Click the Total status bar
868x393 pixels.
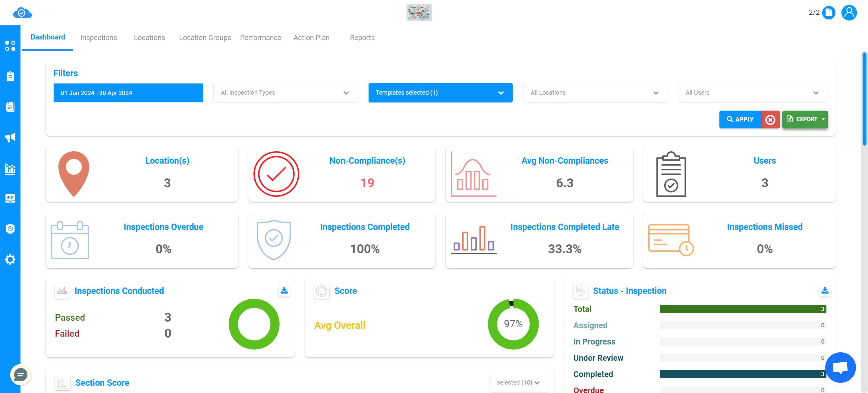(743, 309)
